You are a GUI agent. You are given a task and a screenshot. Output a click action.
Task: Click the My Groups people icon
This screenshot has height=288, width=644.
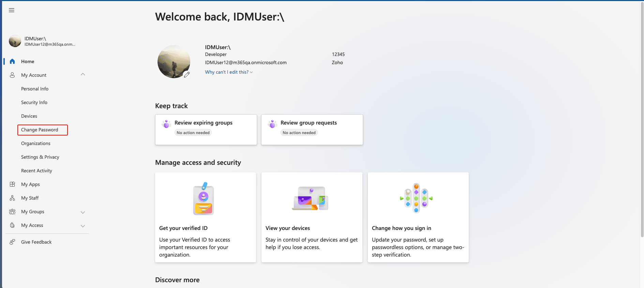pyautogui.click(x=12, y=212)
